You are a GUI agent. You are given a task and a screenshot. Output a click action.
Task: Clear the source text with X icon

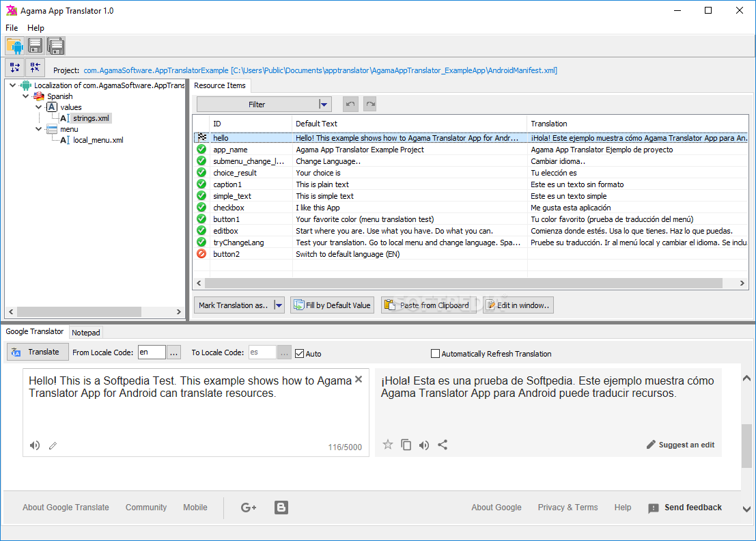pos(359,380)
